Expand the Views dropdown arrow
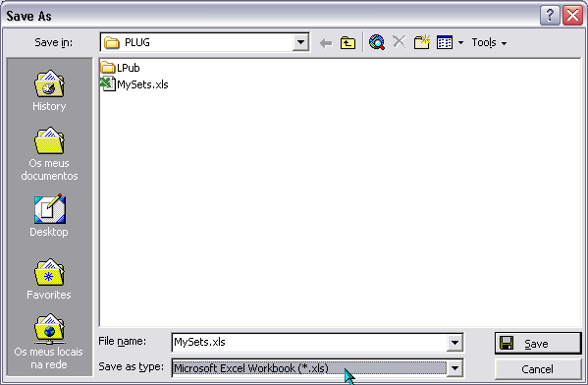Screen dimensions: 588x385 460,43
